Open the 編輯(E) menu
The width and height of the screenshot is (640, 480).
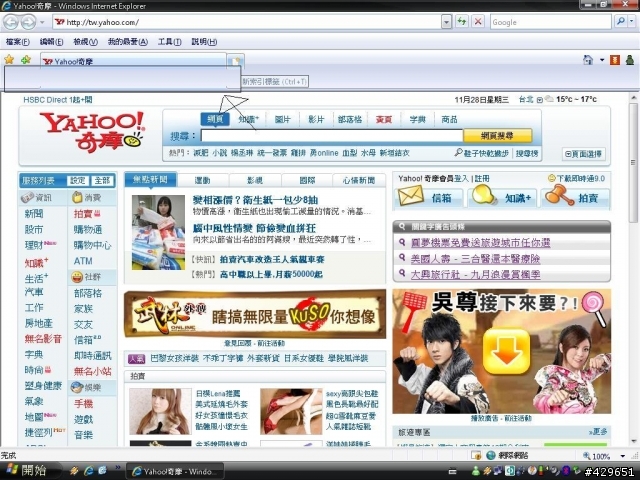pyautogui.click(x=51, y=42)
